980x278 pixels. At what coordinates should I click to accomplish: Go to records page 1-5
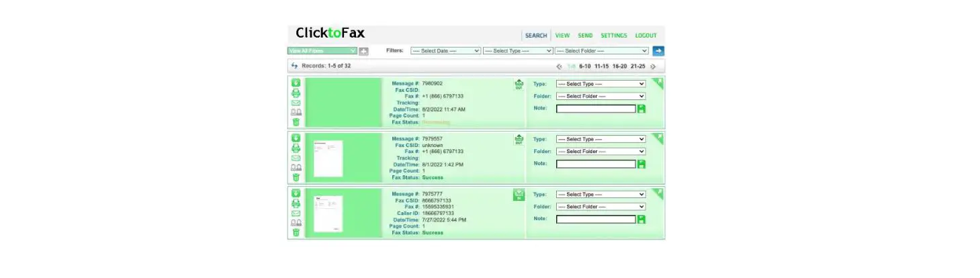point(572,66)
